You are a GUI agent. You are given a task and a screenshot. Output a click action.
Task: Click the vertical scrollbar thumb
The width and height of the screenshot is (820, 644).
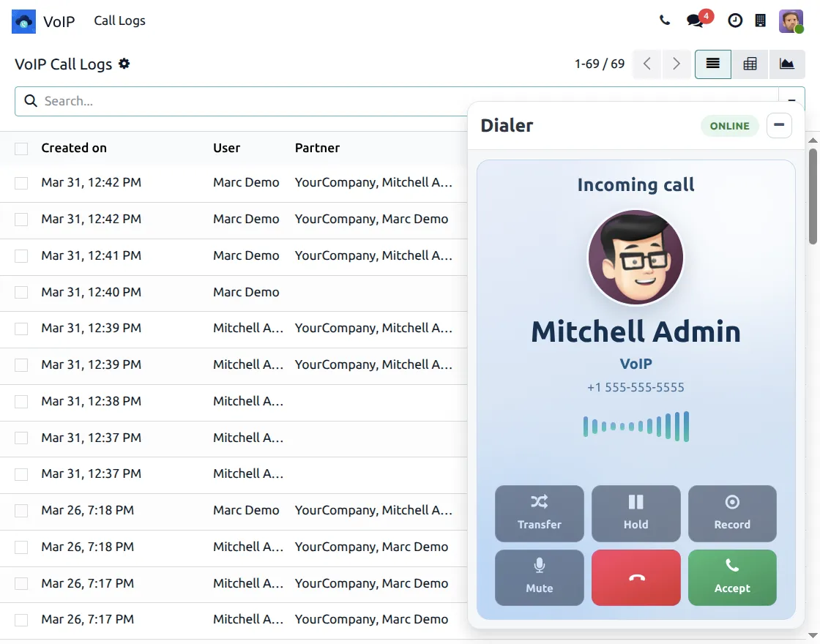pyautogui.click(x=813, y=195)
